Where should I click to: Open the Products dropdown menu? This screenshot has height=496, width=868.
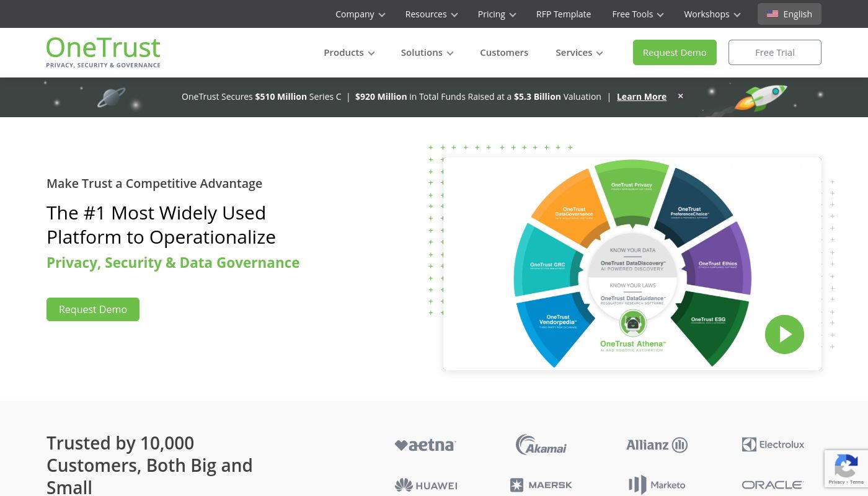click(x=349, y=52)
